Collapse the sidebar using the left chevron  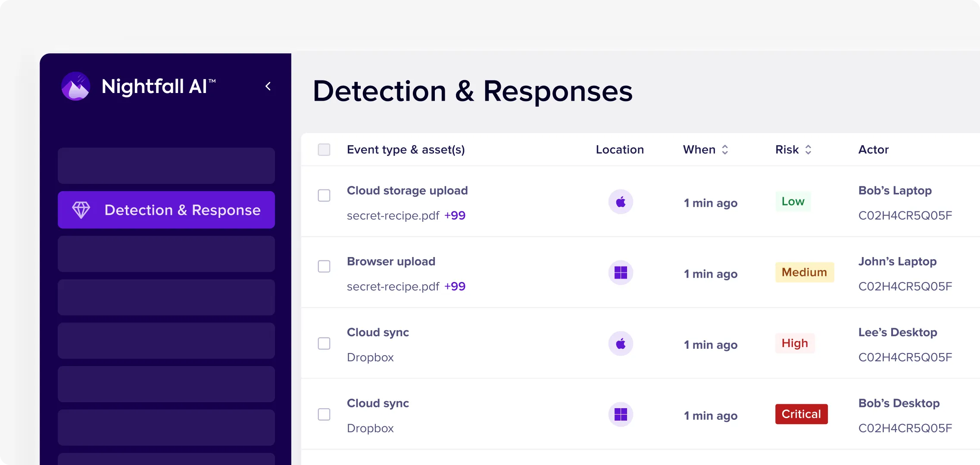click(268, 86)
